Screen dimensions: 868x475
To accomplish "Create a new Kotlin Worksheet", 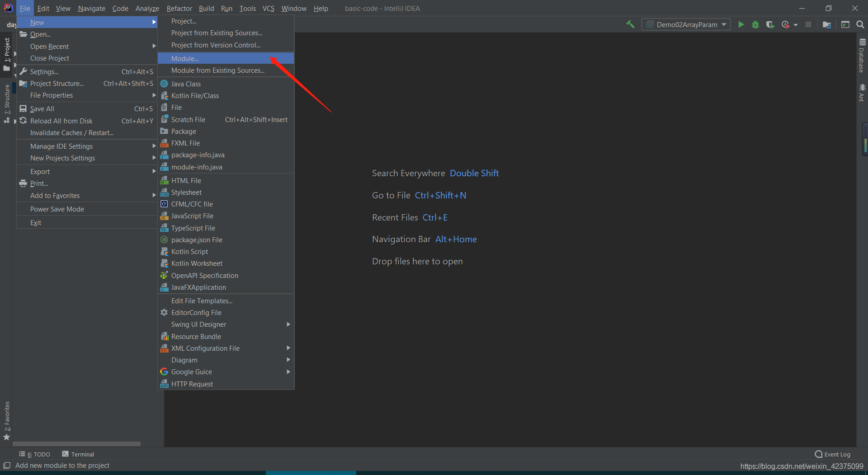I will coord(226,263).
